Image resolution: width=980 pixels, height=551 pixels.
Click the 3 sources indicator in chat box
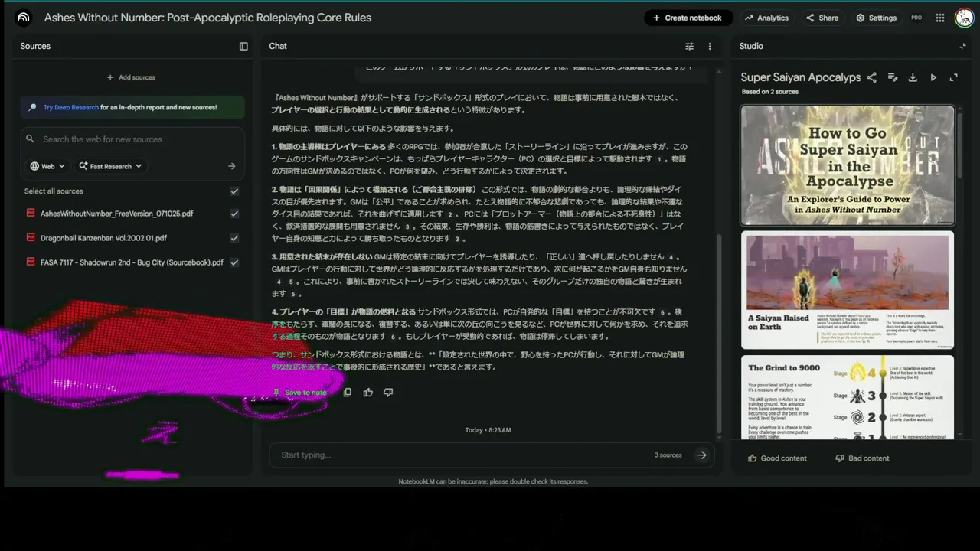668,455
